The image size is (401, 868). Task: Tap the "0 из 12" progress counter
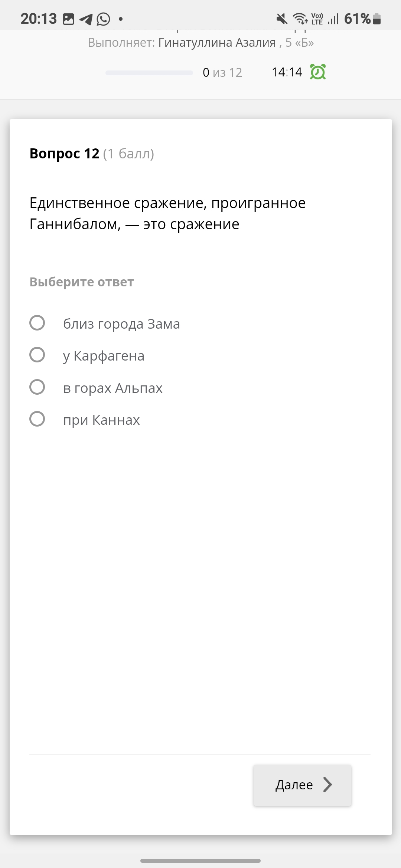pos(222,72)
